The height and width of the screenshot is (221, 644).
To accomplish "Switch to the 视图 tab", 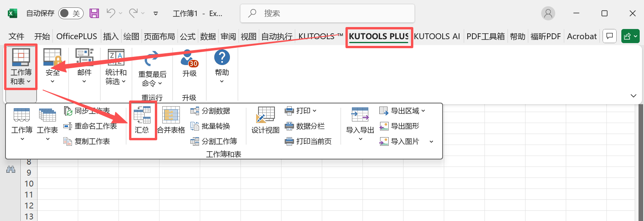I will tap(249, 36).
